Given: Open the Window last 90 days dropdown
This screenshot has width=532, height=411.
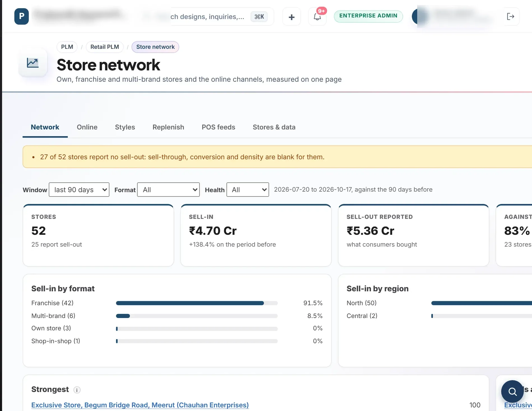Looking at the screenshot, I should [79, 190].
